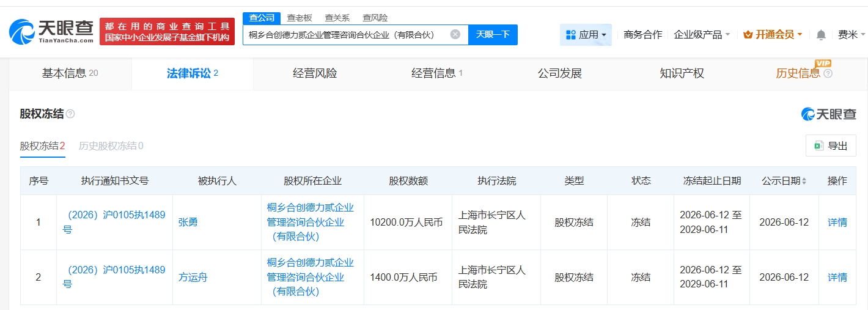The image size is (868, 310).
Task: Open the notification bell icon
Action: (x=821, y=35)
